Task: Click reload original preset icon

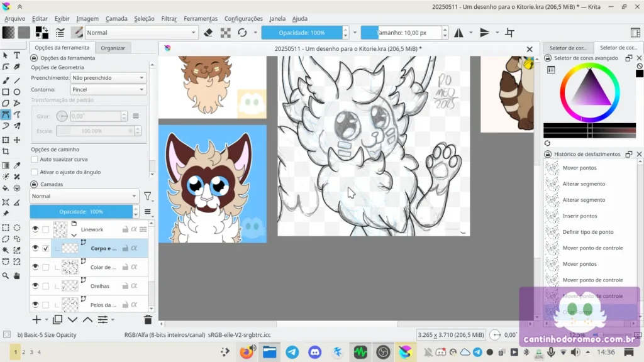Action: pyautogui.click(x=242, y=33)
